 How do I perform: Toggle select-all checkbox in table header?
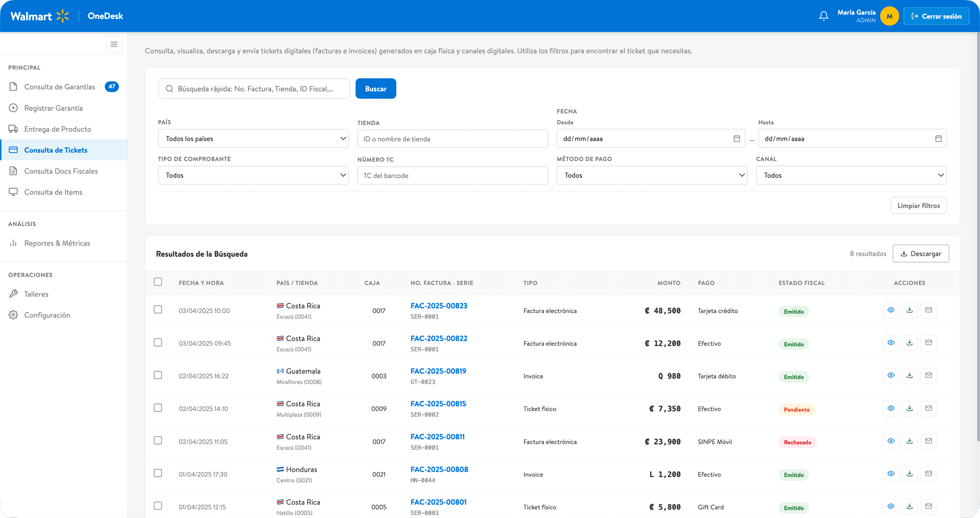[x=158, y=282]
